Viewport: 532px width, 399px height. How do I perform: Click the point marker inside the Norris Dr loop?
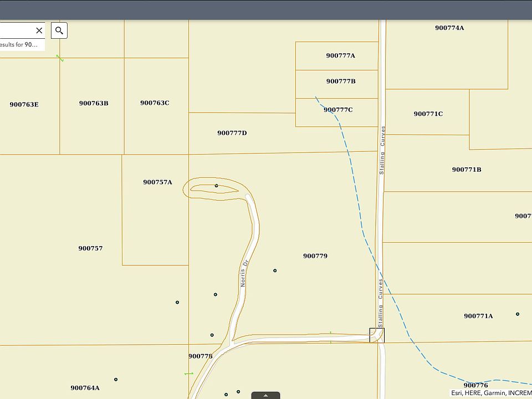point(216,186)
